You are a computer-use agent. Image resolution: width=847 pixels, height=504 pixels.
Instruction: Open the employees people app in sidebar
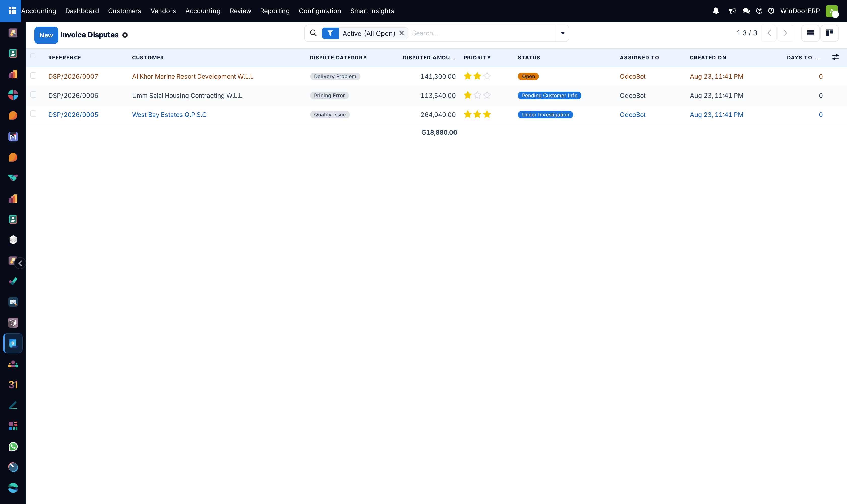point(13,364)
